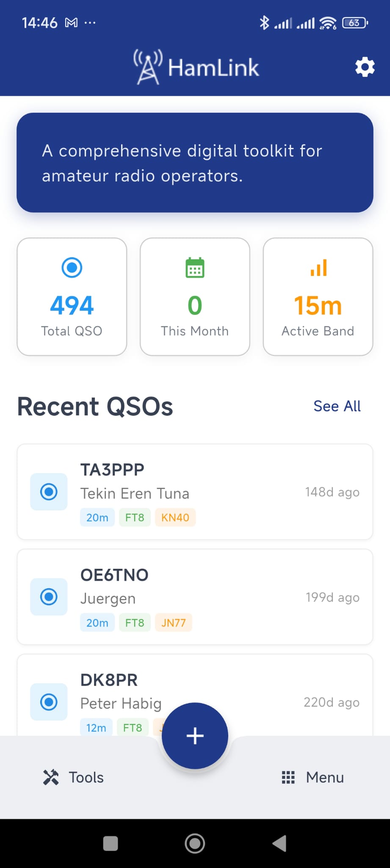
Task: Tap the FT8 tag on OE6TNO
Action: (x=135, y=623)
